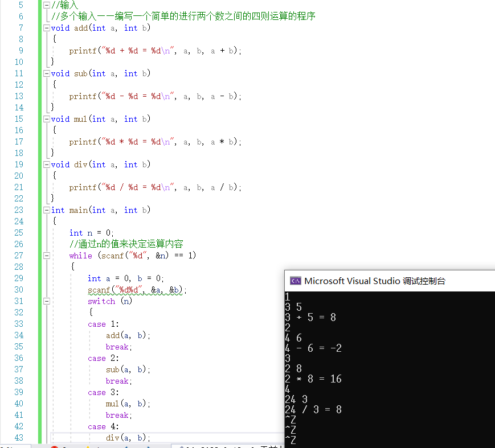Screen dimensions: 495x448
Task: Click console input line 4 6
Action: [x=293, y=338]
